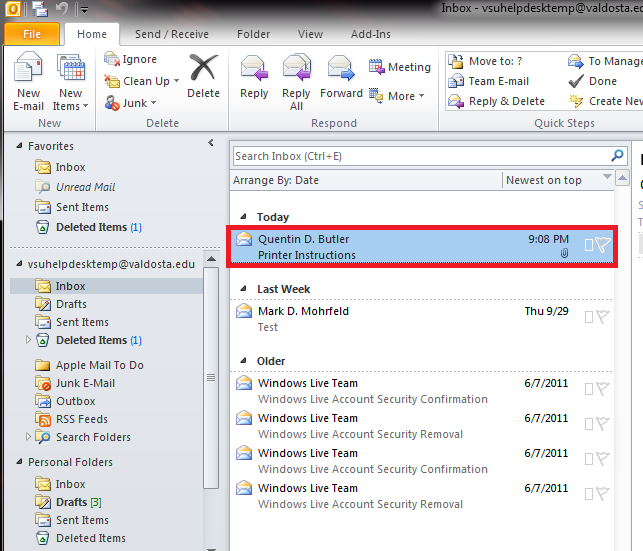The image size is (643, 551).
Task: Click the folder pane scrollbar up arrow
Action: pyautogui.click(x=211, y=259)
